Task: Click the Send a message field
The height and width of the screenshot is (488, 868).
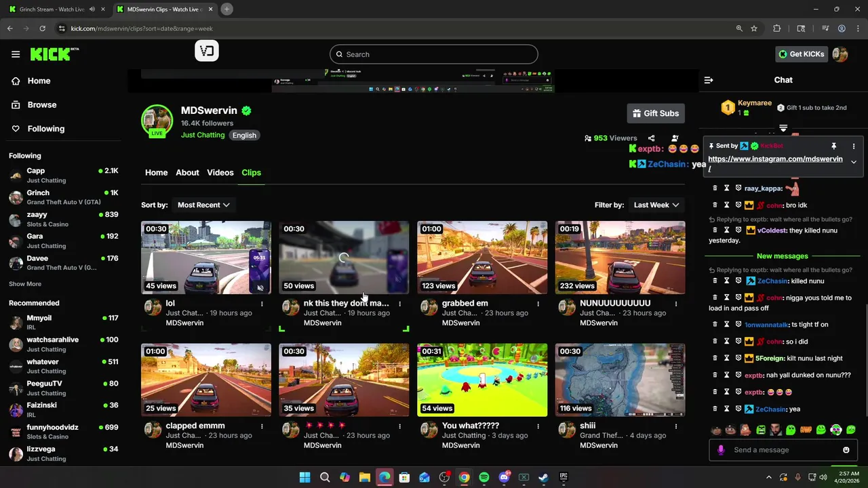Action: tap(783, 450)
